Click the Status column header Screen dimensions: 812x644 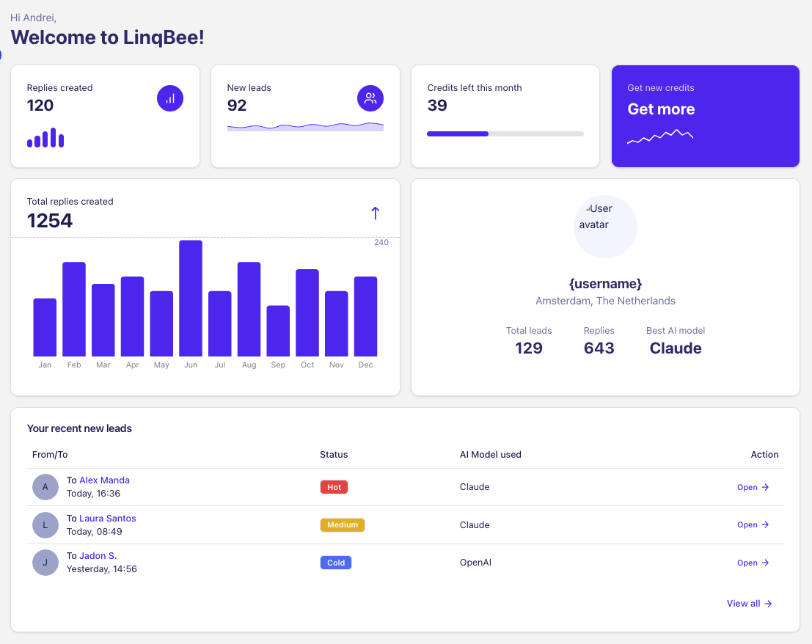[334, 455]
